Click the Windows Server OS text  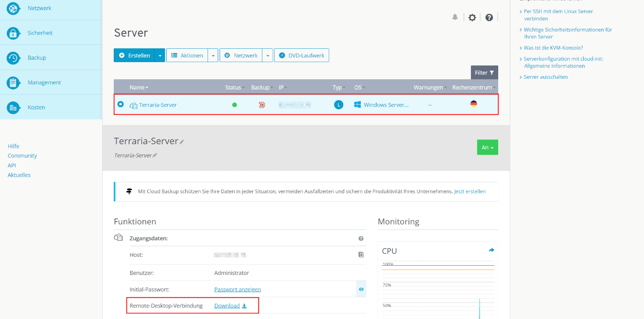[386, 105]
